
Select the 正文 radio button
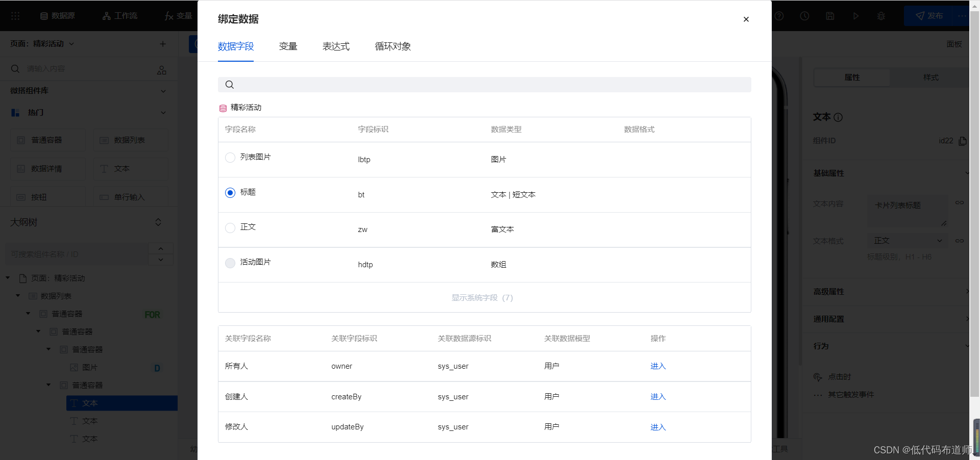coord(230,227)
